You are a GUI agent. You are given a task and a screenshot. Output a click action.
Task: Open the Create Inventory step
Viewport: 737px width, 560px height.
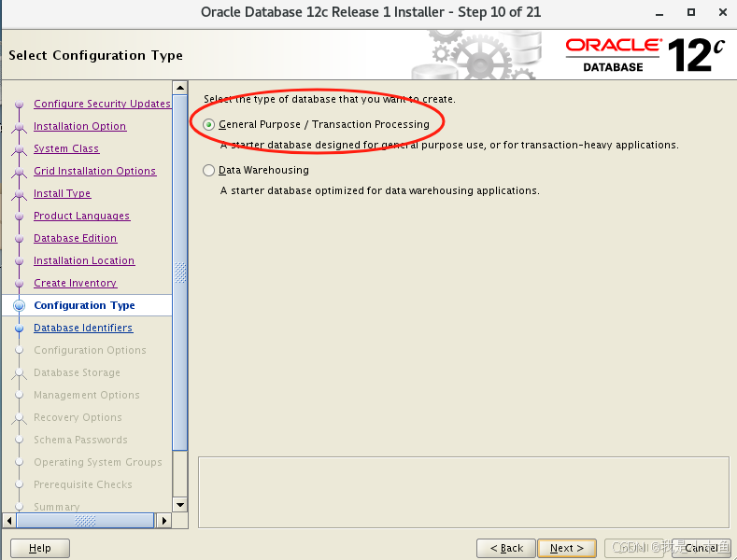pyautogui.click(x=76, y=284)
